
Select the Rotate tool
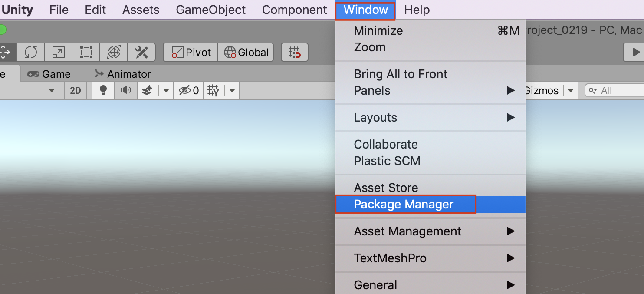pos(30,52)
